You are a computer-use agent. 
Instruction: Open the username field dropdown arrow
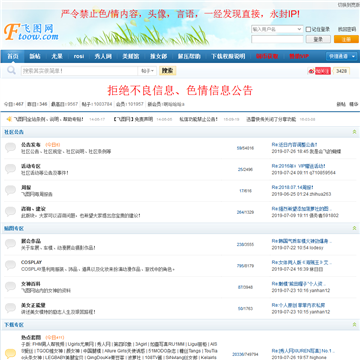(299, 29)
